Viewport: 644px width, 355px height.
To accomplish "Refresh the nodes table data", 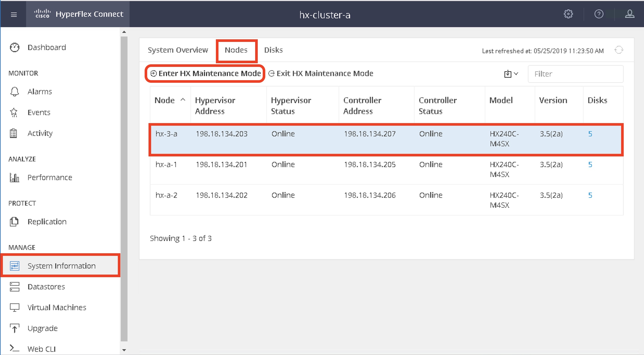I will [619, 50].
